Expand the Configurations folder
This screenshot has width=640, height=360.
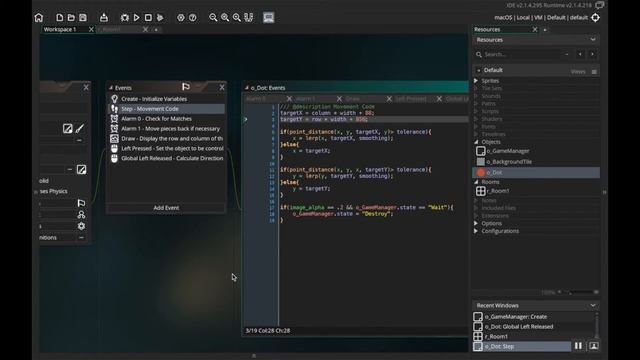pyautogui.click(x=476, y=231)
